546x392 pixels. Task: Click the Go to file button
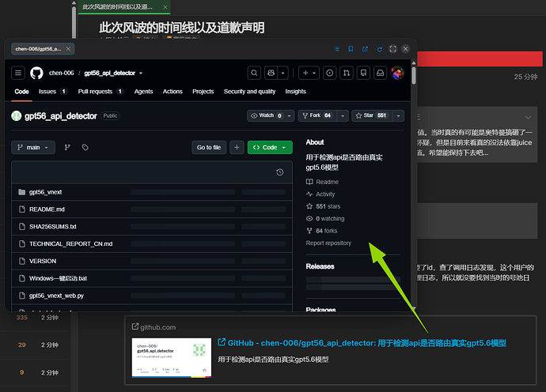point(209,148)
